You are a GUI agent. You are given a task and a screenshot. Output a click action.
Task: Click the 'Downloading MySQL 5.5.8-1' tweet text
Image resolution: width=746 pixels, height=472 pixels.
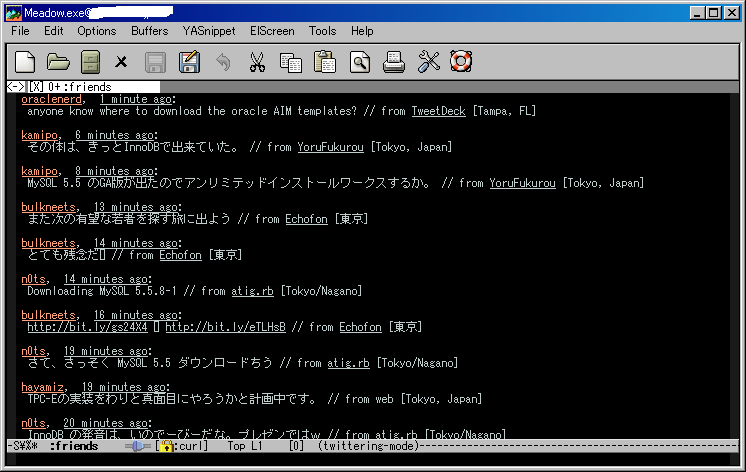click(x=102, y=291)
